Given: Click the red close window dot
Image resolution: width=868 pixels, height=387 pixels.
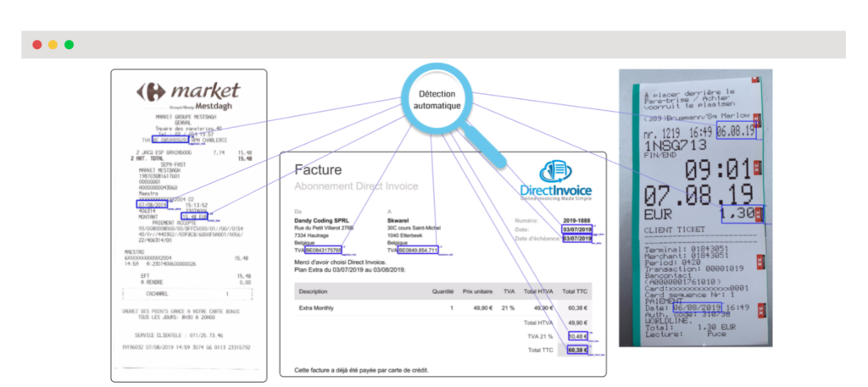Looking at the screenshot, I should point(37,45).
